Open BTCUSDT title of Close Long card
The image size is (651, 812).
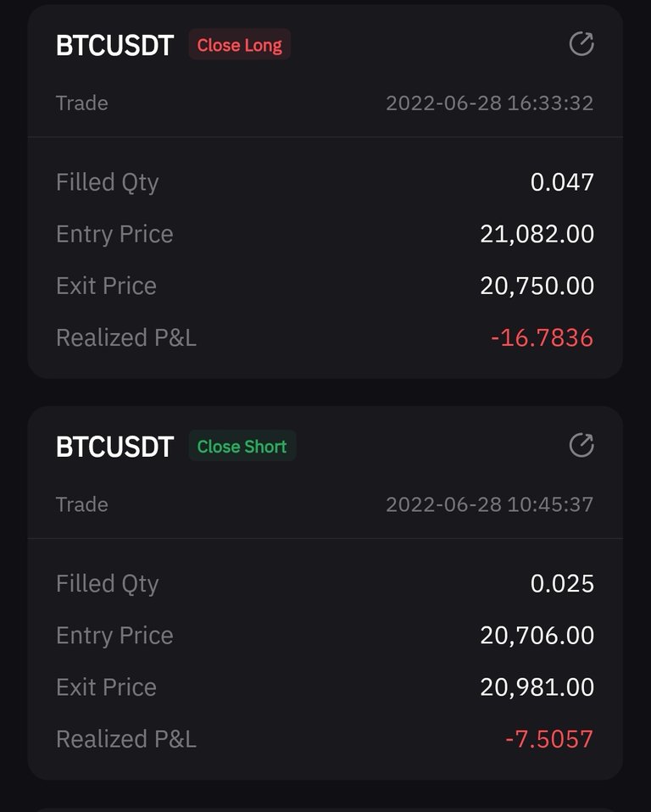click(114, 45)
